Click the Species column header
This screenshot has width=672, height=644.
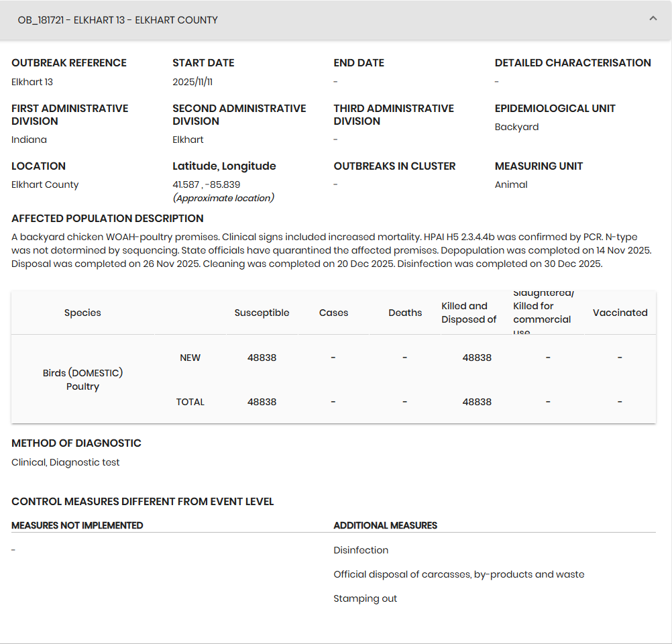82,313
